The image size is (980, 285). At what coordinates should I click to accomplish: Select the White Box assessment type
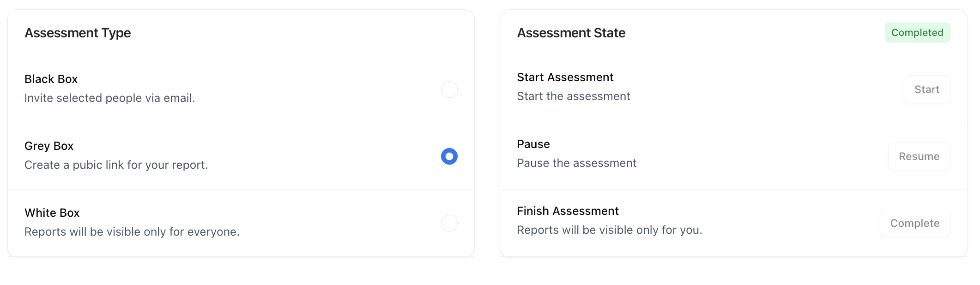pos(449,223)
